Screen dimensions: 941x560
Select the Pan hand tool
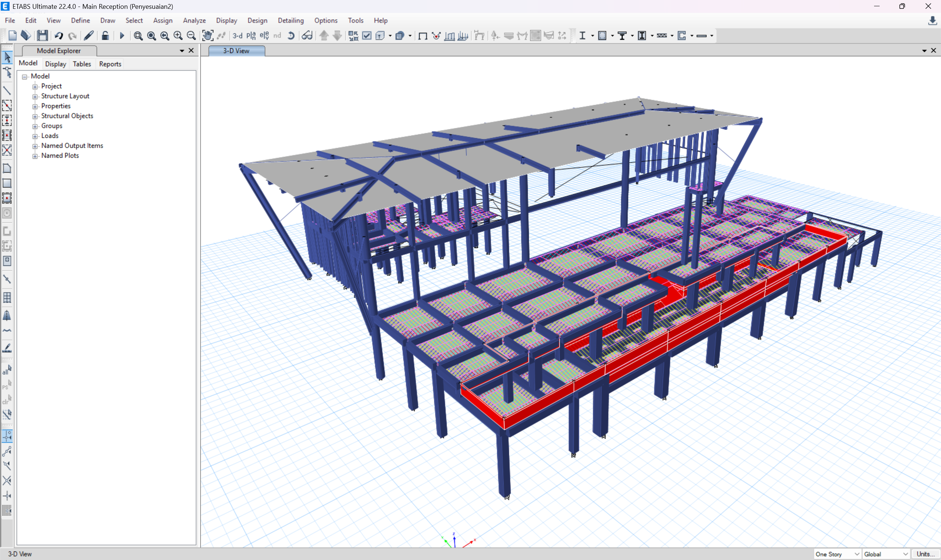[x=207, y=36]
